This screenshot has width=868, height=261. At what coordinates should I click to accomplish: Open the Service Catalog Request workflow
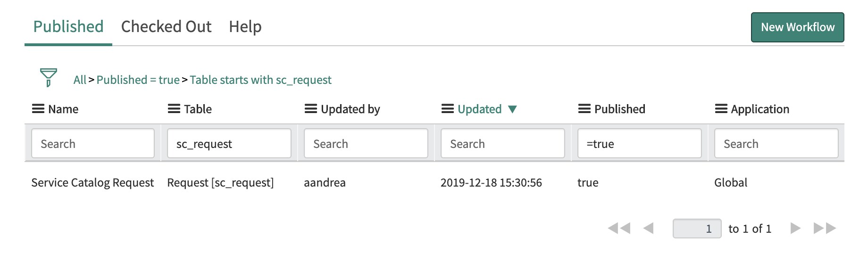[x=92, y=183]
